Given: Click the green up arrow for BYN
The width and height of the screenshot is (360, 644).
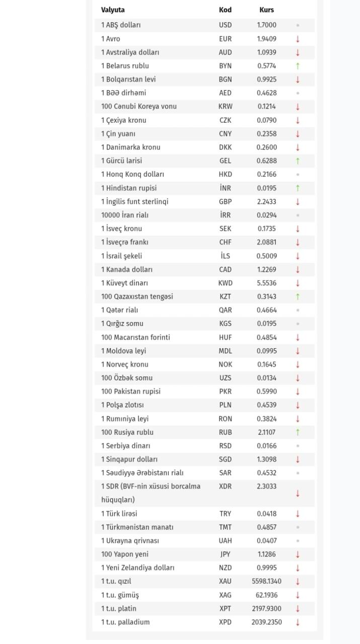Looking at the screenshot, I should tap(298, 66).
